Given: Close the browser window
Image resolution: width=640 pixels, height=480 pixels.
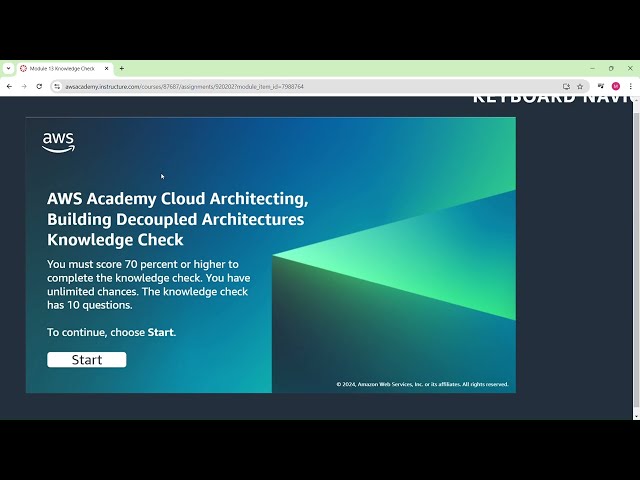Looking at the screenshot, I should coord(630,69).
